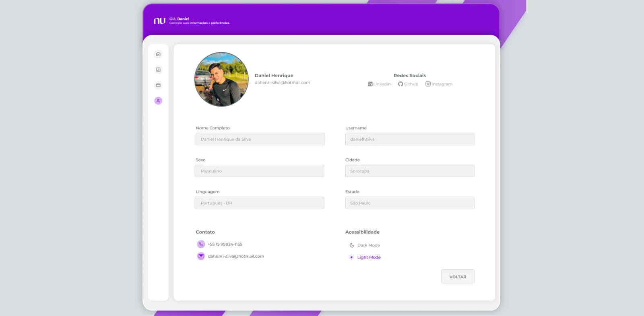644x316 pixels.
Task: Click the name "Daniel Henrique" beside the photo
Action: (274, 76)
